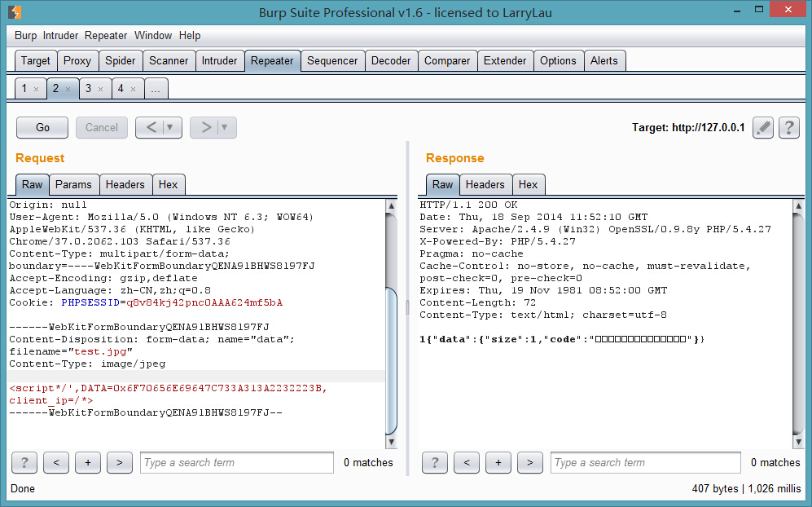Click the Cancel button
This screenshot has width=812, height=507.
coord(102,127)
